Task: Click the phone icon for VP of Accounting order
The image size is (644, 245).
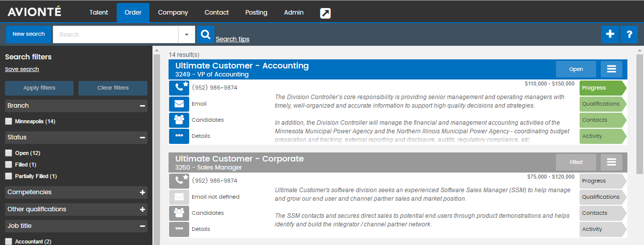Action: (179, 88)
